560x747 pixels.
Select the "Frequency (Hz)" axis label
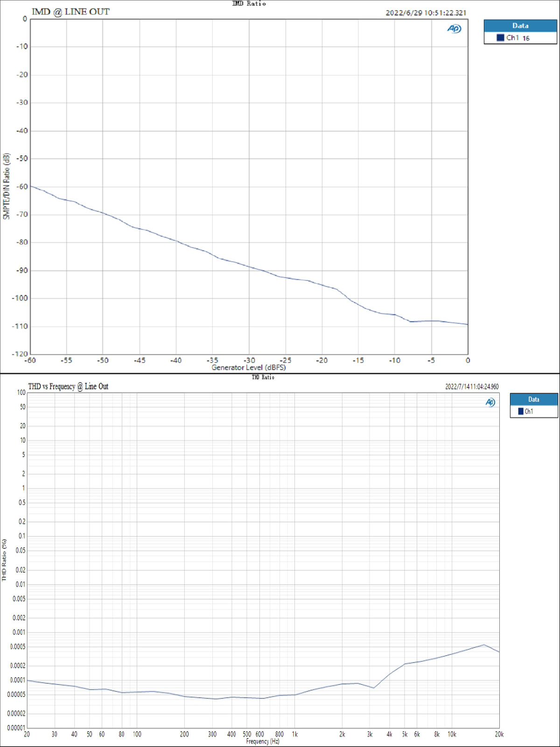(x=262, y=741)
